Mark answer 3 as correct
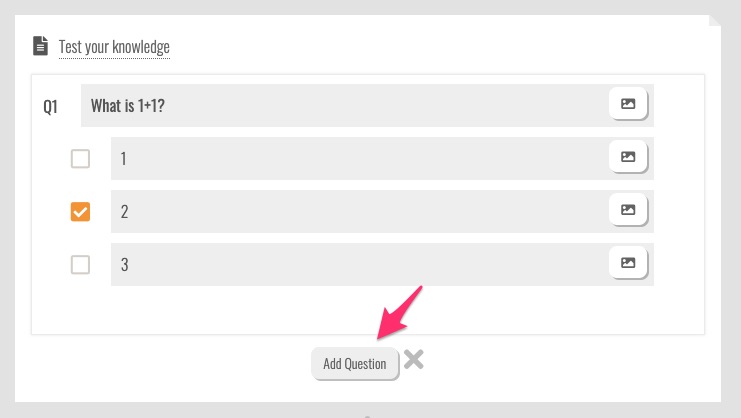741x418 pixels. [x=80, y=265]
